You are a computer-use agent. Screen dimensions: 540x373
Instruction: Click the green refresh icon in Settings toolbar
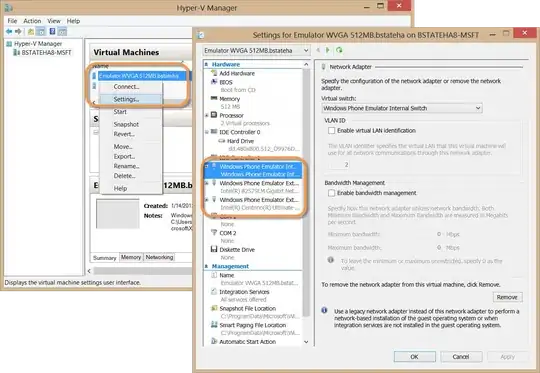(x=339, y=50)
